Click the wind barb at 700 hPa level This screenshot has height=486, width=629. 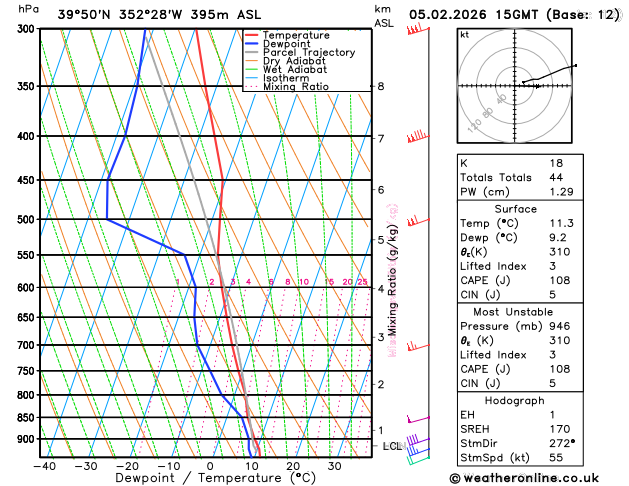pyautogui.click(x=418, y=346)
